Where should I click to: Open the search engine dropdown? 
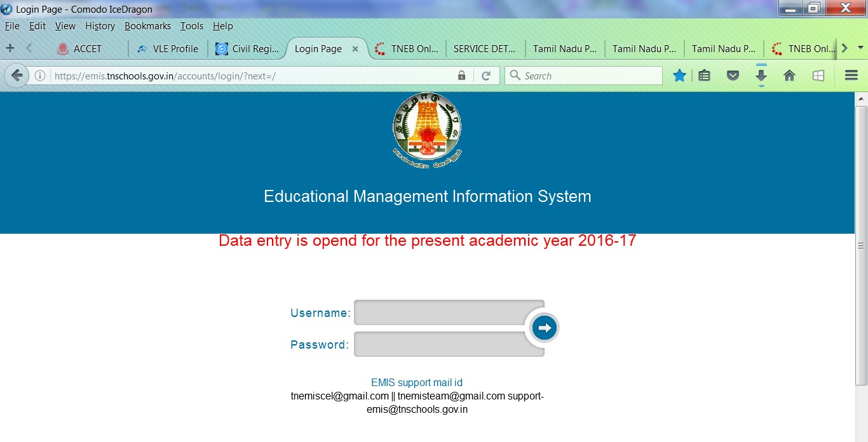tap(516, 75)
